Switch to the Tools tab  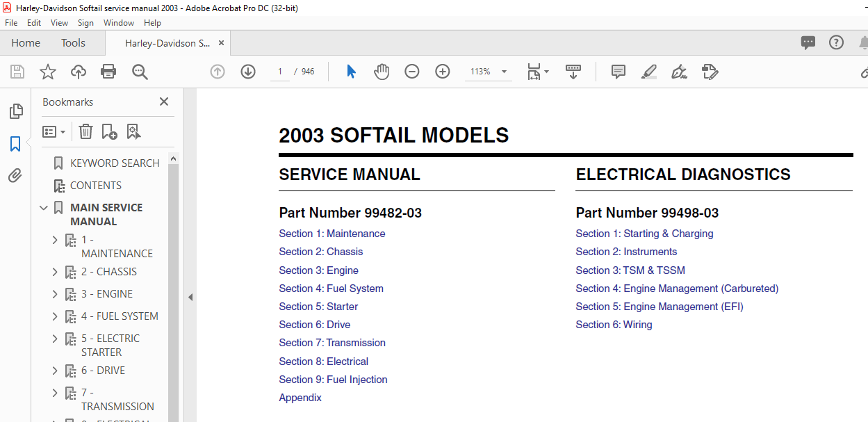click(x=73, y=43)
